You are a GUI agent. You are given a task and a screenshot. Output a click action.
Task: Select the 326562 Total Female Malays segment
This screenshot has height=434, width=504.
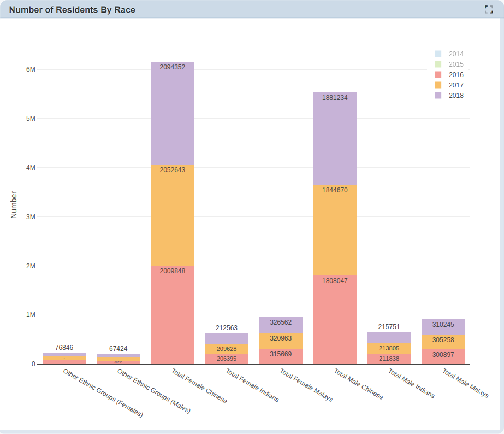click(281, 325)
